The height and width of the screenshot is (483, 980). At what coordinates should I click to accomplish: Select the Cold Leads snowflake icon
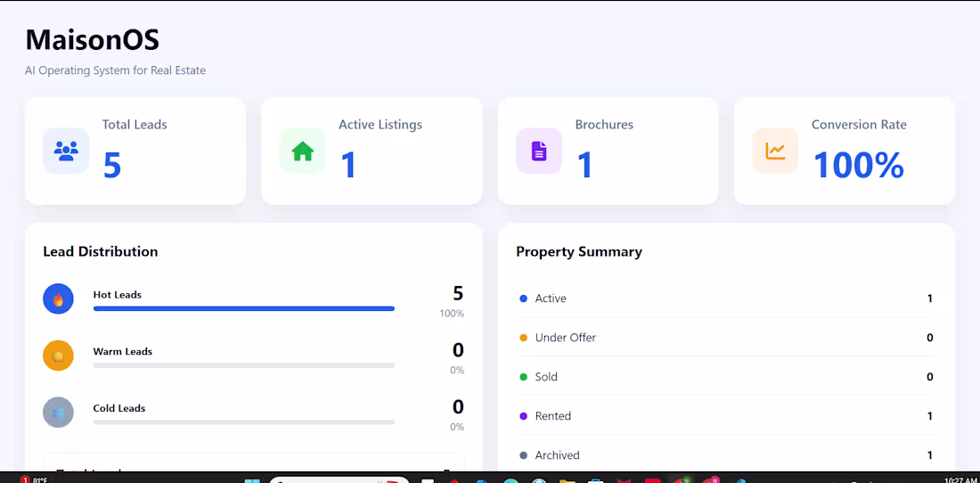(58, 413)
